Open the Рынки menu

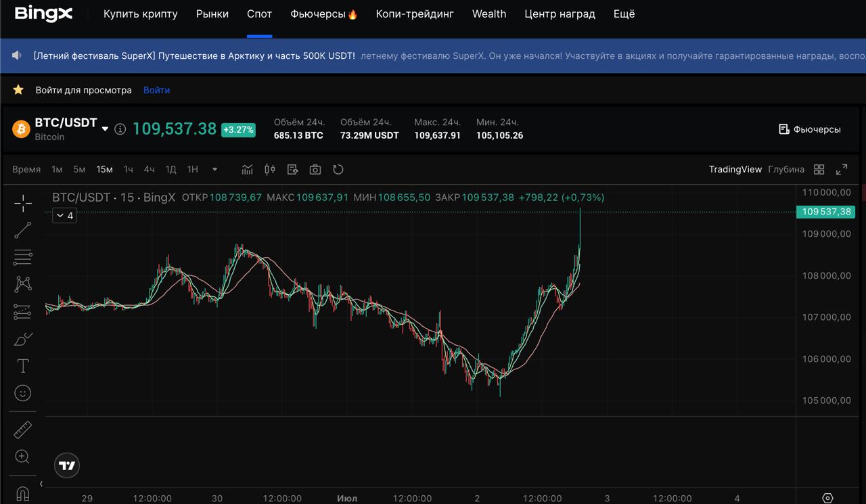(x=212, y=14)
